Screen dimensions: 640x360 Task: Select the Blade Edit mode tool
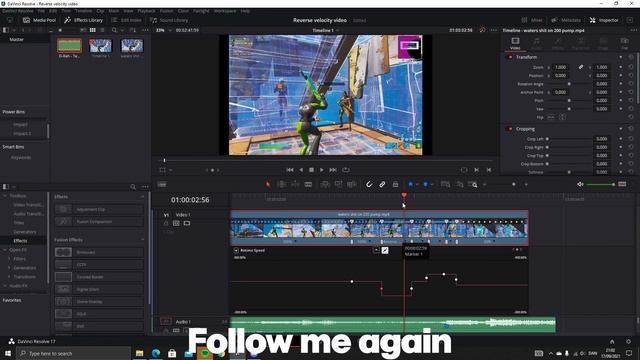308,184
